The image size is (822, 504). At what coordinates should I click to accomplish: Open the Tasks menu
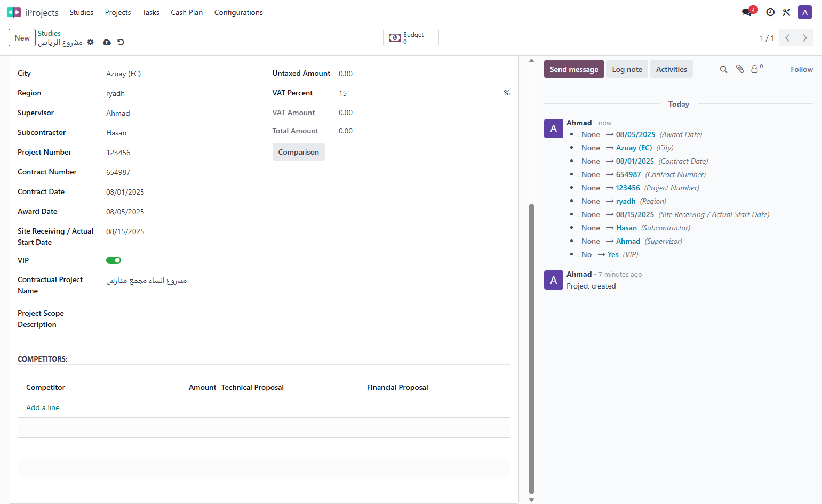(151, 12)
